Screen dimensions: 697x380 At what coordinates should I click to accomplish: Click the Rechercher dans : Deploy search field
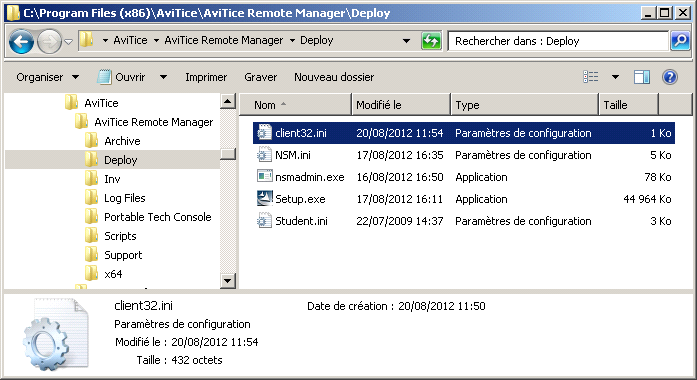558,41
